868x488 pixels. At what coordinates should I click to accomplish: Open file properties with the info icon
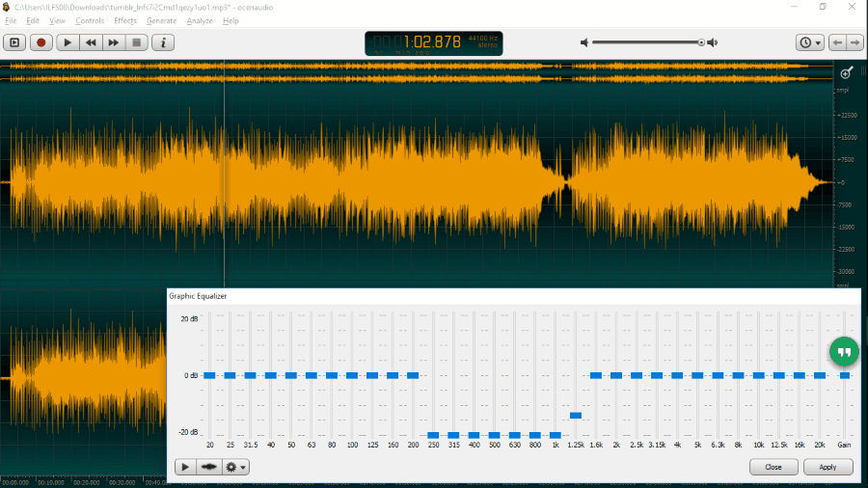click(163, 42)
